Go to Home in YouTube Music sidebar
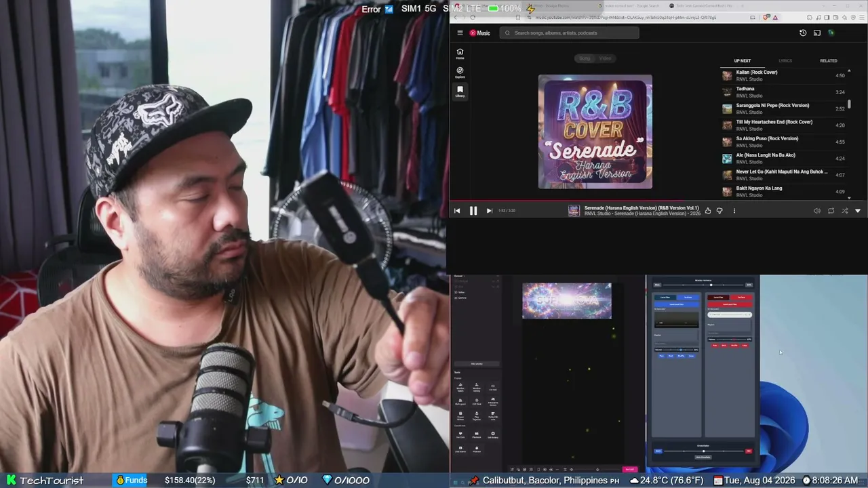This screenshot has height=488, width=868. pyautogui.click(x=460, y=54)
